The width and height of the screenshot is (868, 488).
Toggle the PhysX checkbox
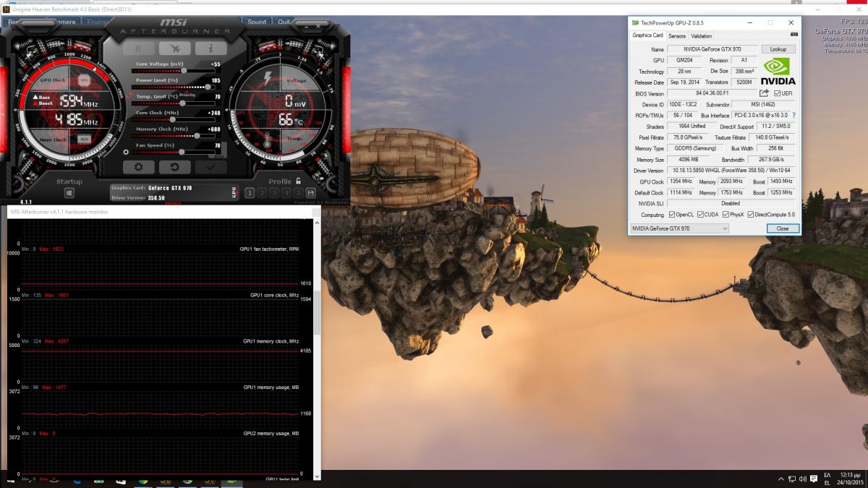click(726, 215)
